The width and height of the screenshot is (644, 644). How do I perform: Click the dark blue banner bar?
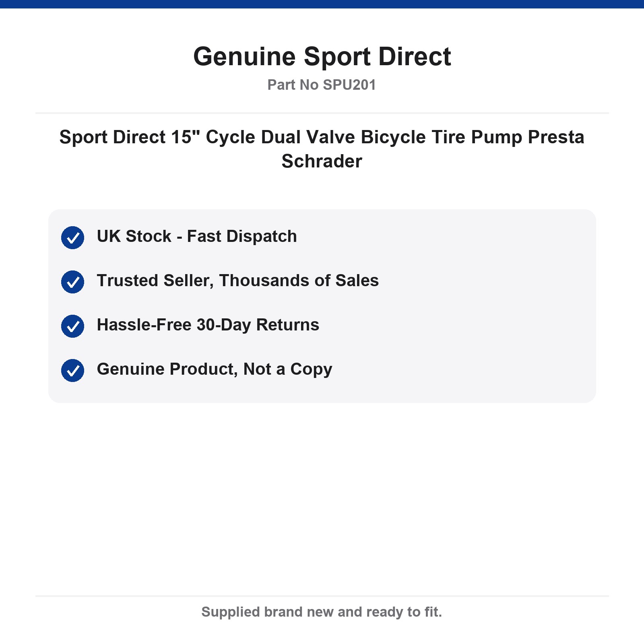322,4
